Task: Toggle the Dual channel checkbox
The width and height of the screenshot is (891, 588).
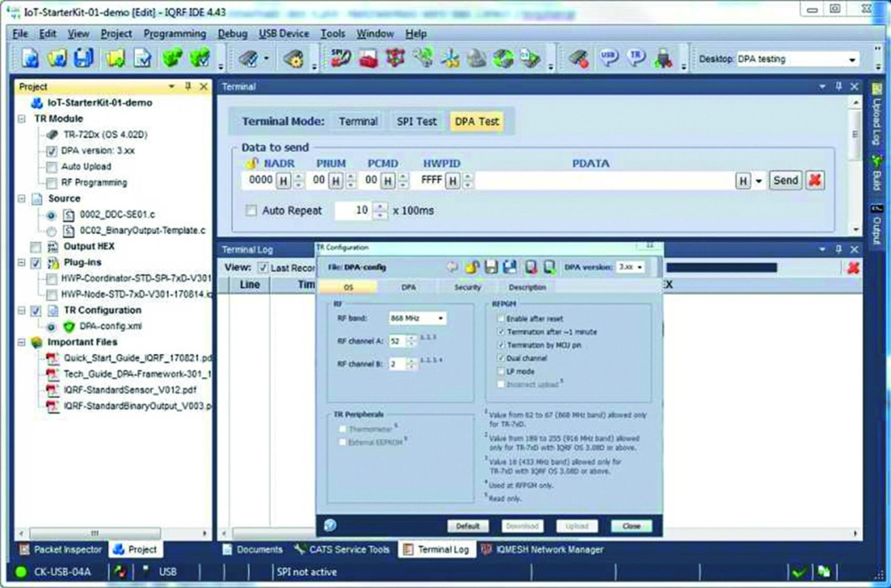Action: pos(500,358)
